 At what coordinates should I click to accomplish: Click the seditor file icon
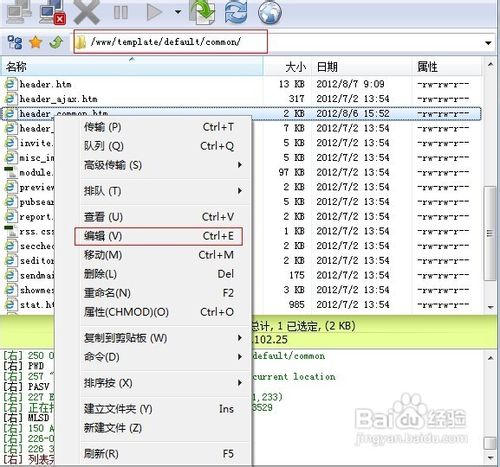tap(10, 260)
